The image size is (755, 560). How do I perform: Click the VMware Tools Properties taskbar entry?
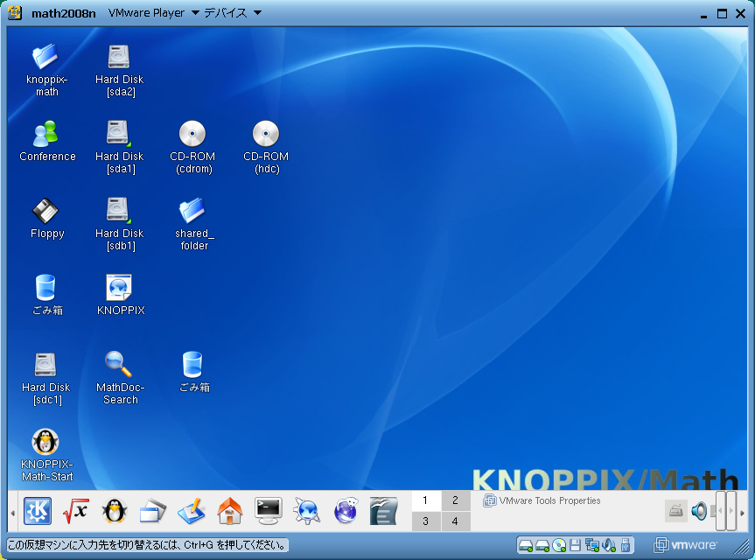542,500
